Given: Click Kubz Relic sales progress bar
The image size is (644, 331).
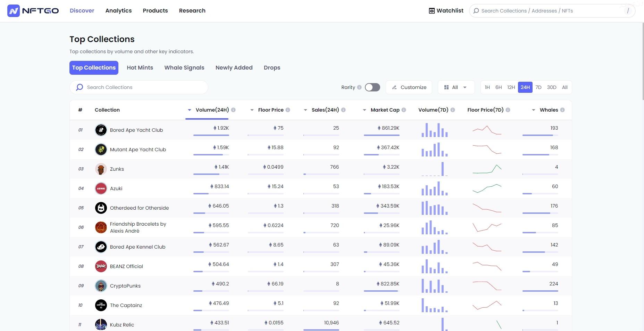Looking at the screenshot, I should [x=321, y=330].
